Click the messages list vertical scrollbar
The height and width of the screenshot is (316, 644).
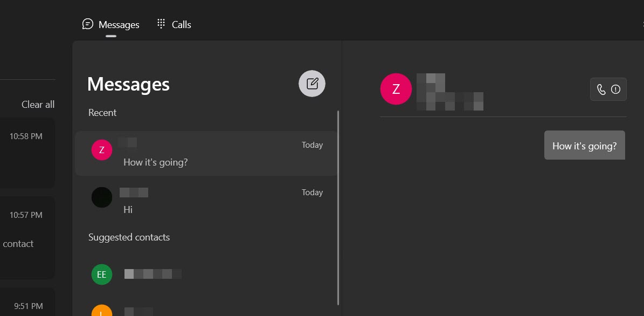[x=338, y=208]
